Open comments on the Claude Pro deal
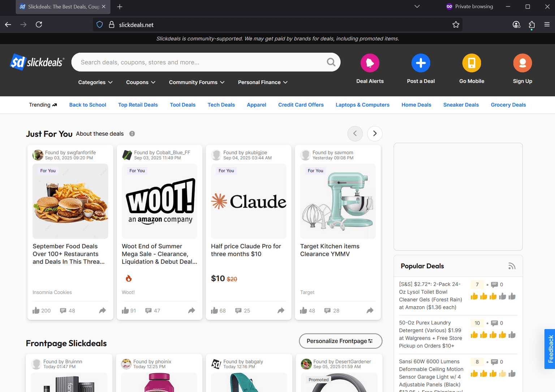 [x=238, y=310]
